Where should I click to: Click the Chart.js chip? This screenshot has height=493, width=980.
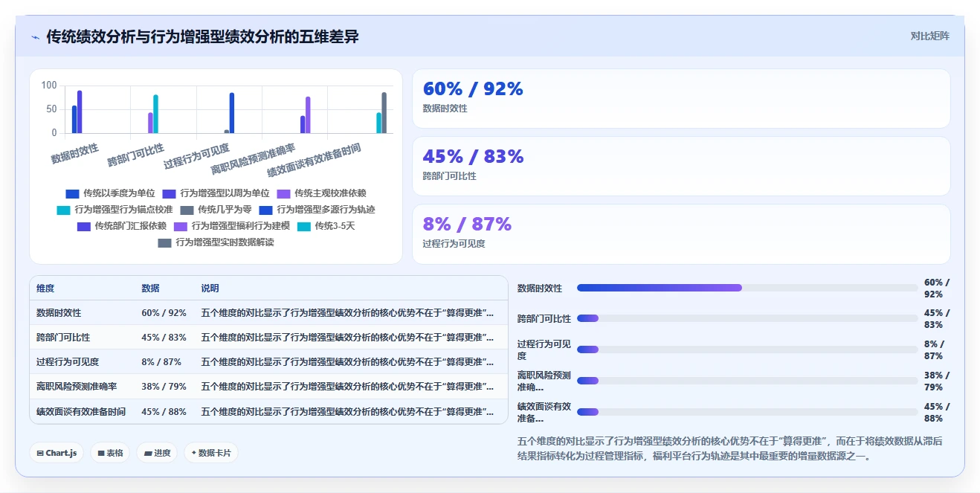point(57,453)
